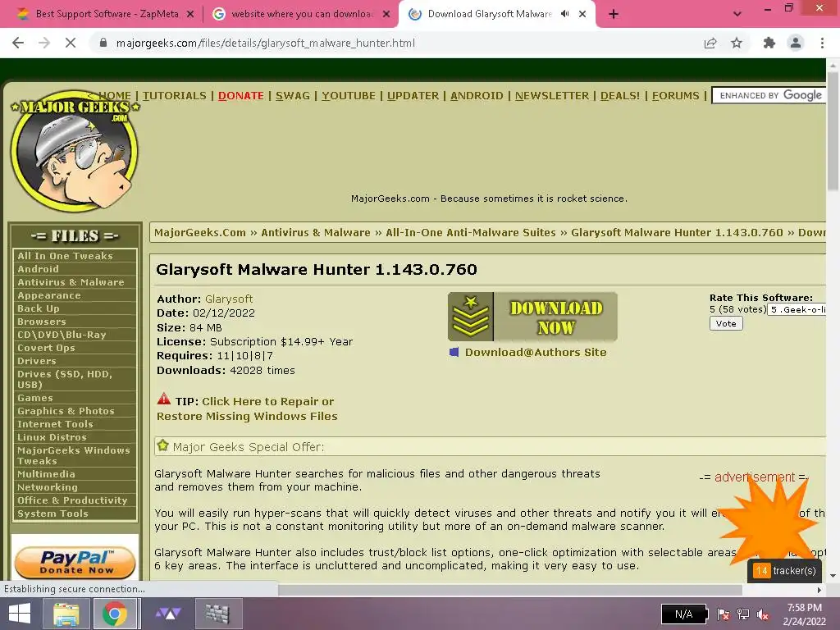Open a new browser tab

(614, 14)
